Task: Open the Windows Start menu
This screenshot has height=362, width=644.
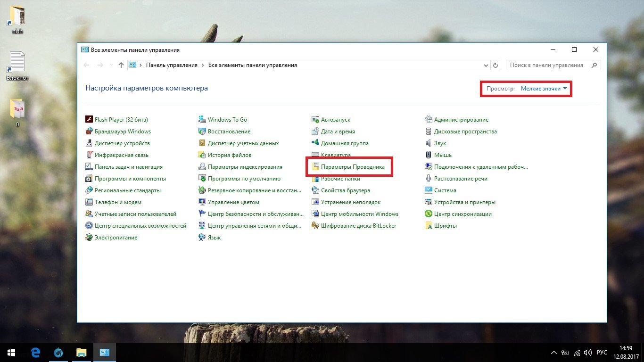Action: (11, 353)
